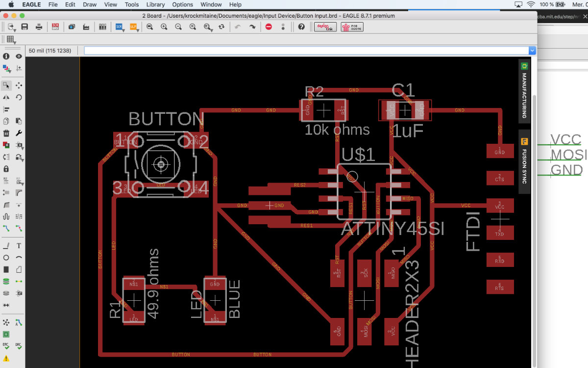Open the Apple menu

pos(10,4)
